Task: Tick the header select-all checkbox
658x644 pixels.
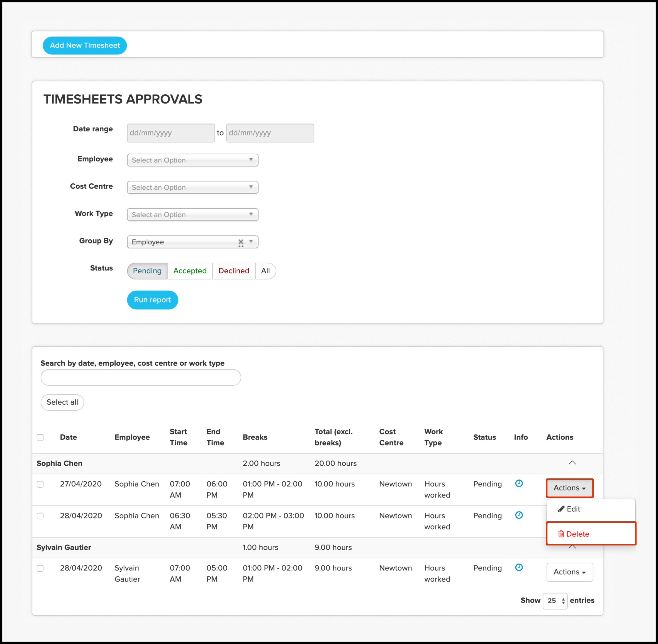Action: point(40,437)
